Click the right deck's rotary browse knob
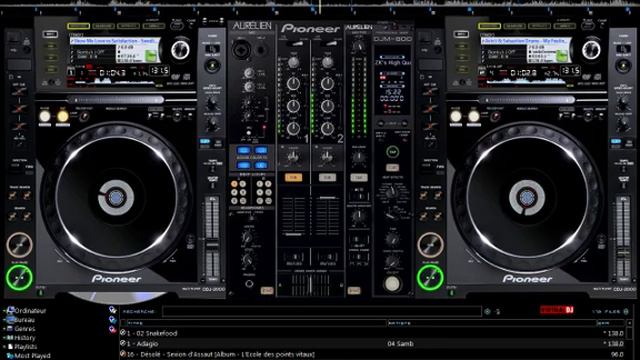The height and width of the screenshot is (360, 640). 591,50
